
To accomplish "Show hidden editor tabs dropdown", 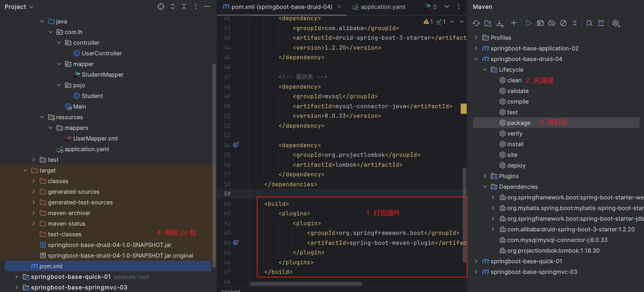I will (x=447, y=6).
